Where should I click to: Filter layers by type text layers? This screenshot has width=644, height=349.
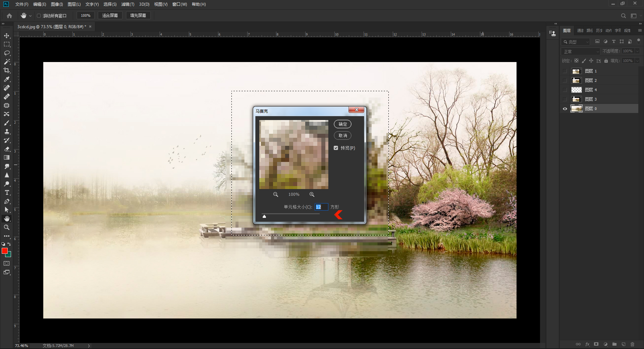coord(613,42)
